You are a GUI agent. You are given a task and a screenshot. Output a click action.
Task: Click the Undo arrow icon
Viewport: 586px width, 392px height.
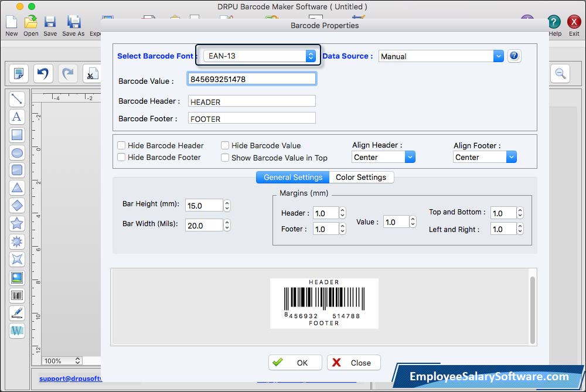point(43,73)
